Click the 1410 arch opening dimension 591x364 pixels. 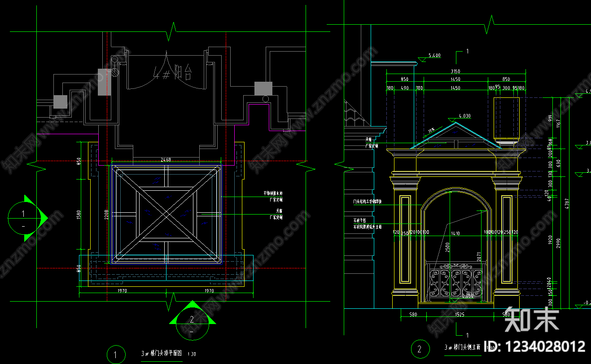click(455, 233)
